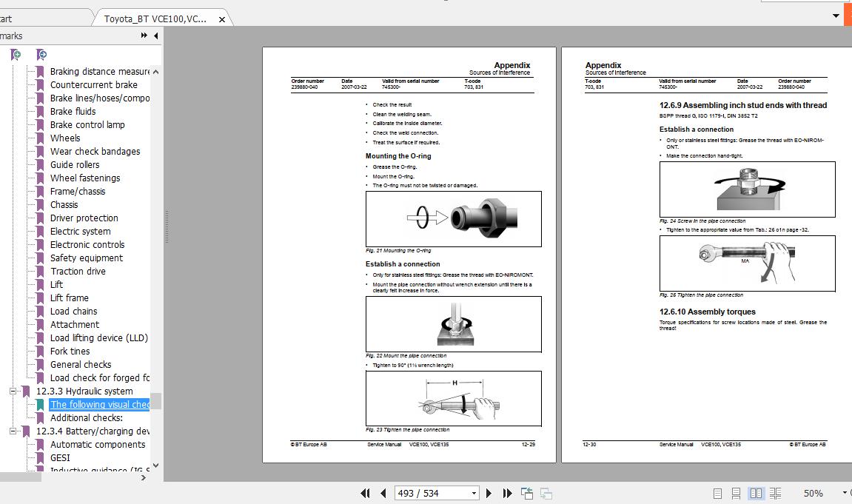This screenshot has width=852, height=504.
Task: Go to the previous page
Action: [x=383, y=493]
